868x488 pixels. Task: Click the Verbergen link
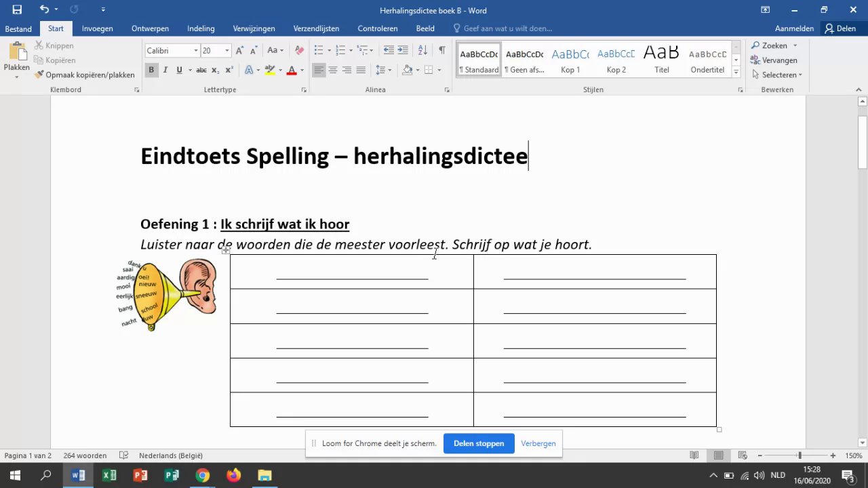(538, 443)
